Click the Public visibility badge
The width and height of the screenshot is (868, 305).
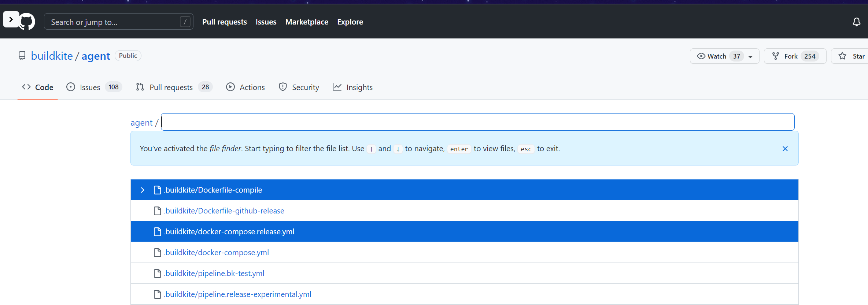pos(128,56)
